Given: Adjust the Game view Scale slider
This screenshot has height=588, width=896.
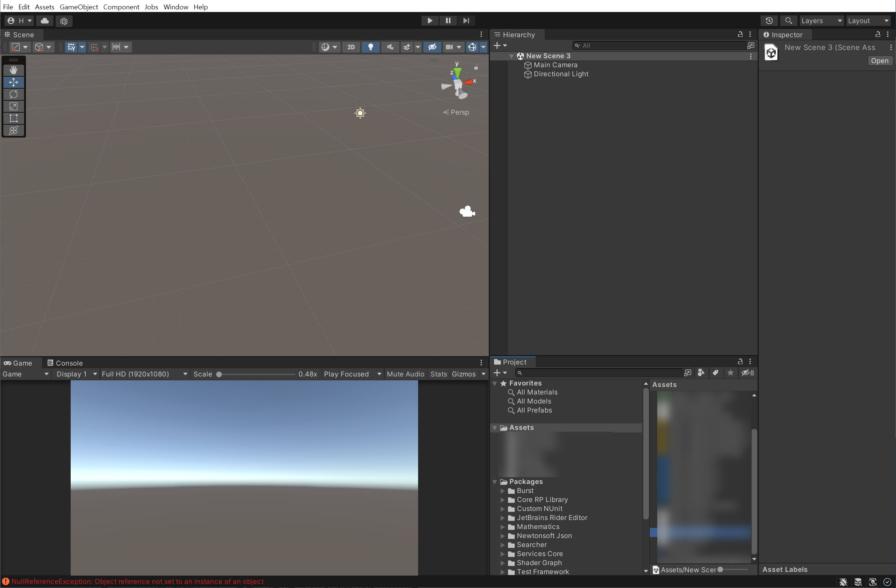Looking at the screenshot, I should 219,374.
